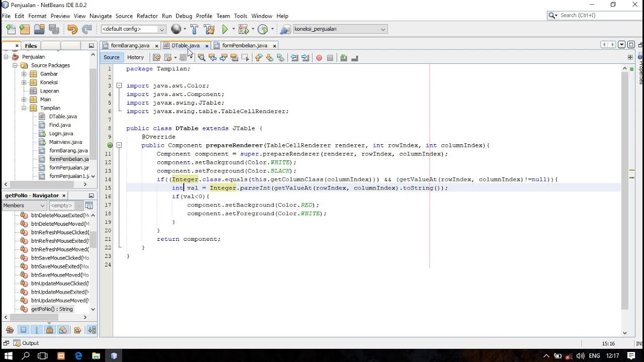Jump to next bookmark icon
644x362 pixels.
click(x=269, y=58)
